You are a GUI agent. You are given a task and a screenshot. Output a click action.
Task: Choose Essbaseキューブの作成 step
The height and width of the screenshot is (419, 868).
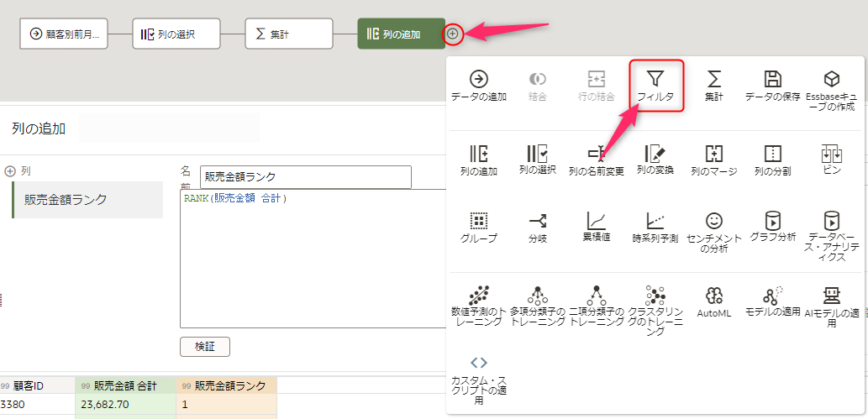pos(830,92)
